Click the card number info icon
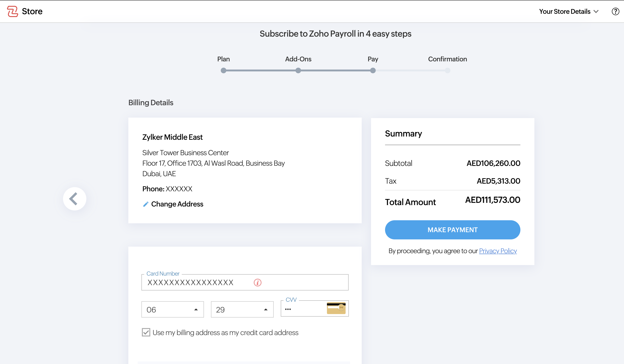The width and height of the screenshot is (624, 364). pyautogui.click(x=258, y=282)
